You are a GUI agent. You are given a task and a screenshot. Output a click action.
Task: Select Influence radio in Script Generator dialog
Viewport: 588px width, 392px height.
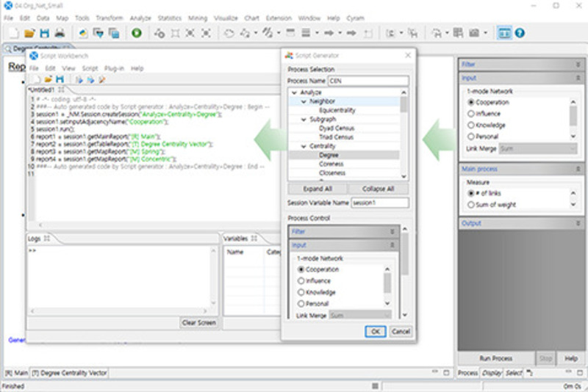(x=301, y=280)
